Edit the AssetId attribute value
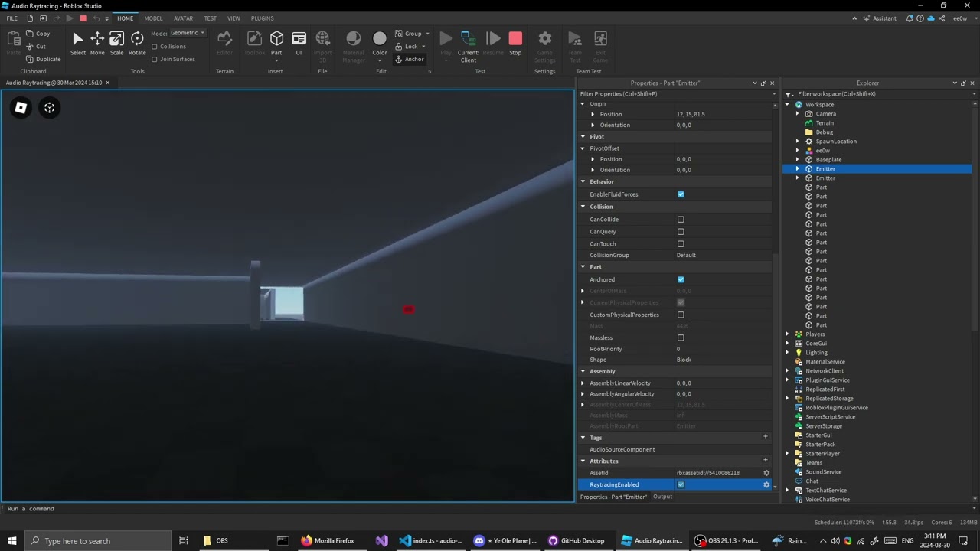This screenshot has width=980, height=551. 717,473
